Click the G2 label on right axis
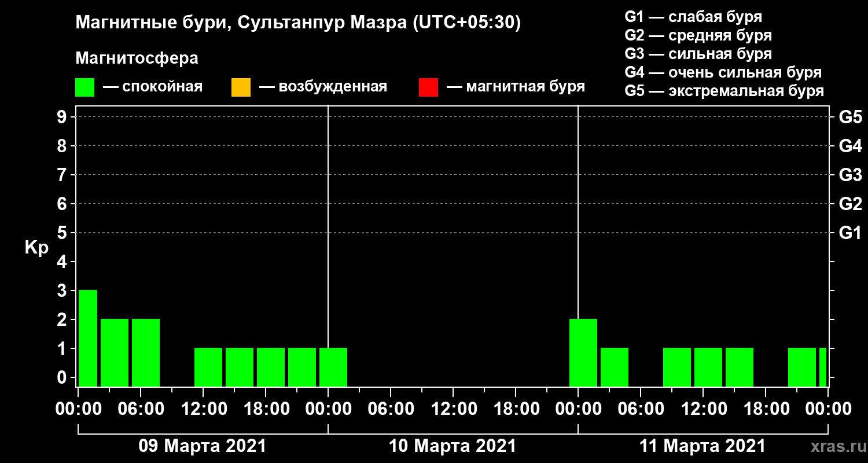Image resolution: width=868 pixels, height=463 pixels. pos(850,204)
